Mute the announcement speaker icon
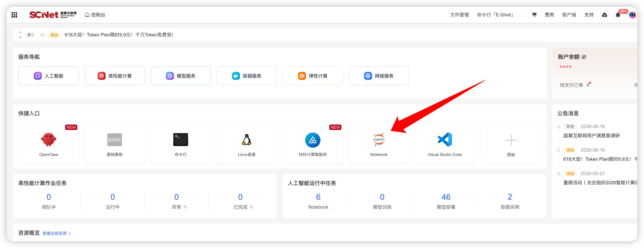Viewport: 644px width, 248px height. (x=42, y=35)
